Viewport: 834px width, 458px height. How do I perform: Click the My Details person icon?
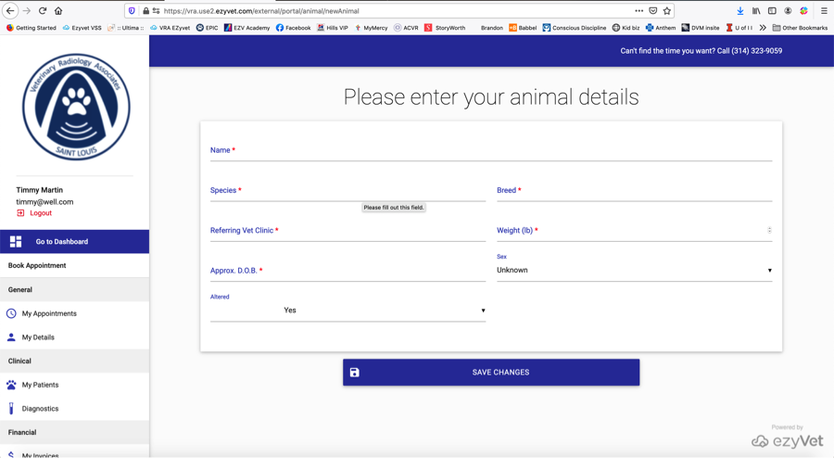coord(11,337)
